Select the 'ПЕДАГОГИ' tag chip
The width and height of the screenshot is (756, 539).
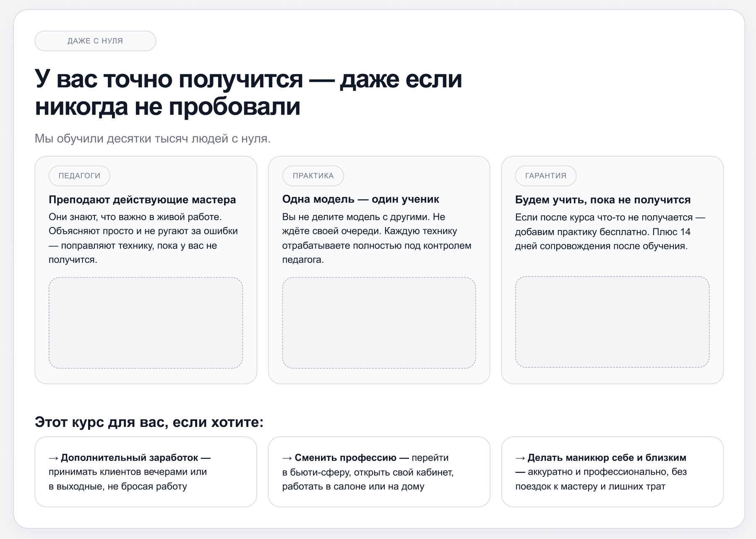tap(79, 175)
